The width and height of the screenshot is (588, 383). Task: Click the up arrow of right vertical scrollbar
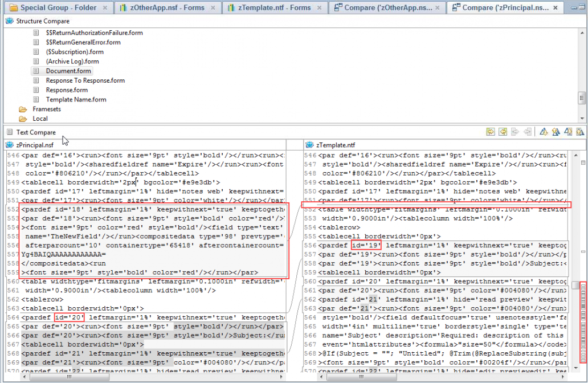(x=575, y=155)
